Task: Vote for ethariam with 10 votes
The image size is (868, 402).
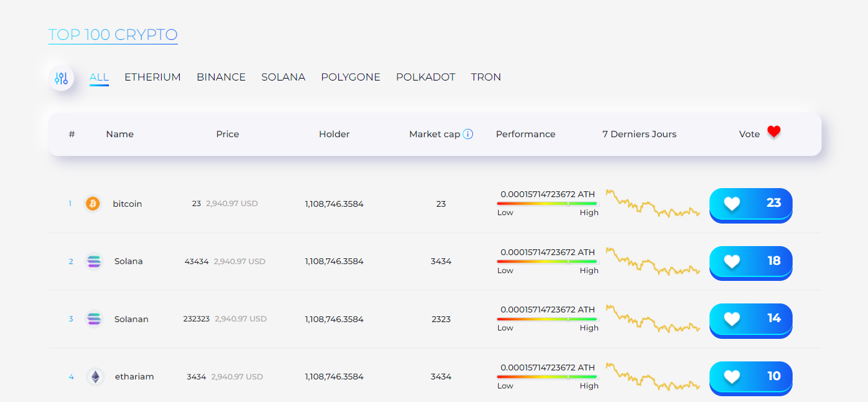Action: click(750, 376)
